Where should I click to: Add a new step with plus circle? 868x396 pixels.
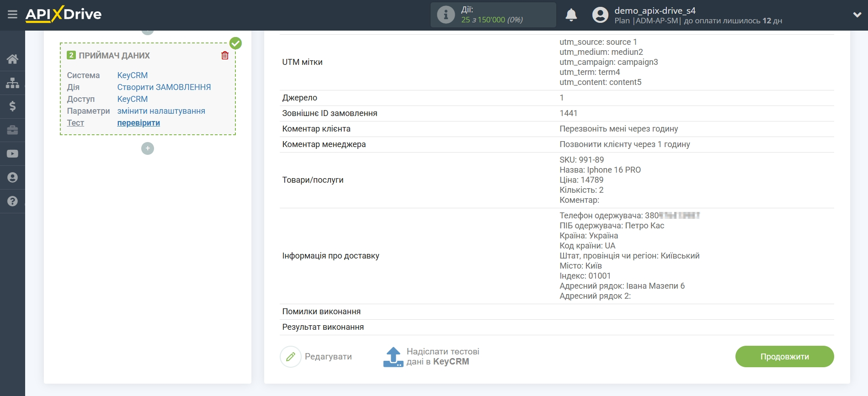point(148,148)
